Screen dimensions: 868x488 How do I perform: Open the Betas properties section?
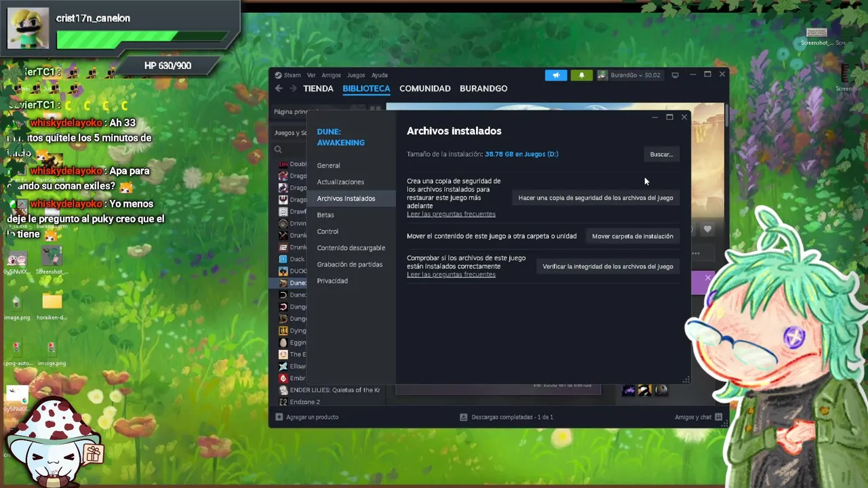(325, 215)
